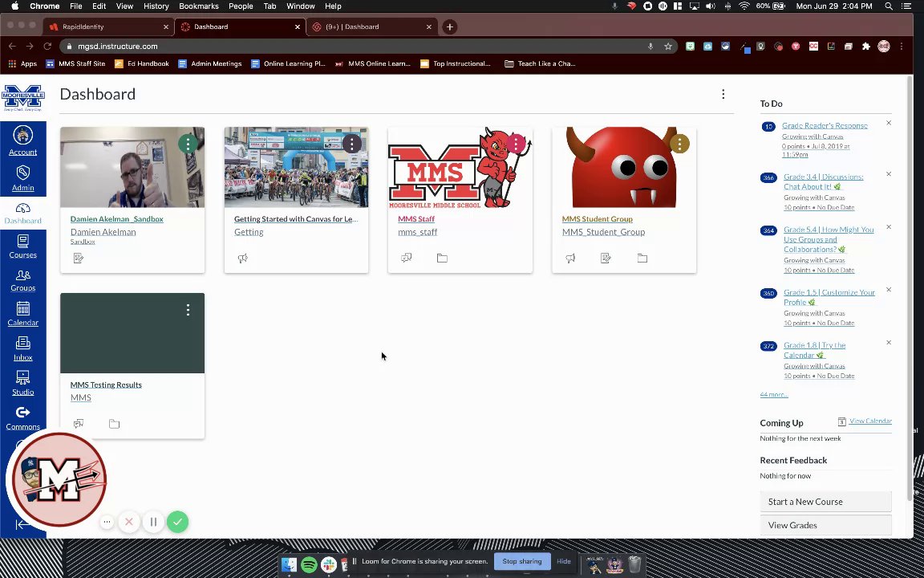Finish the Loom recording with green check
The height and width of the screenshot is (578, 924).
tap(177, 521)
